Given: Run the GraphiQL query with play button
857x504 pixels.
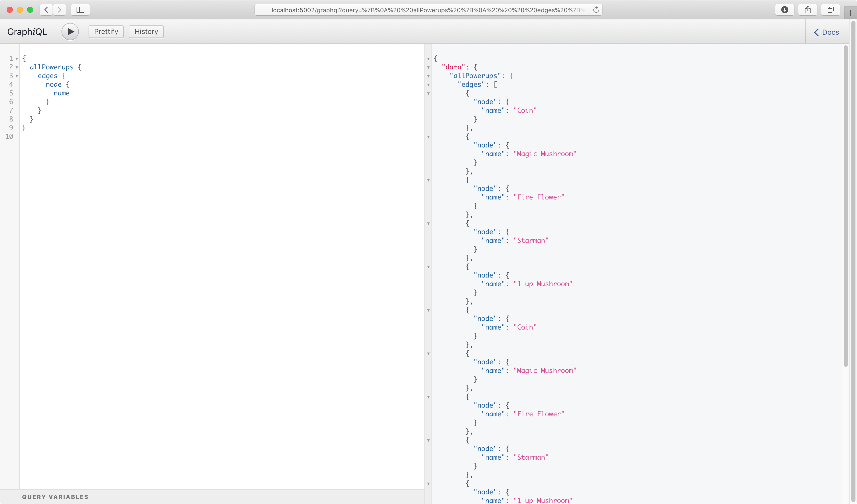Looking at the screenshot, I should pyautogui.click(x=70, y=32).
